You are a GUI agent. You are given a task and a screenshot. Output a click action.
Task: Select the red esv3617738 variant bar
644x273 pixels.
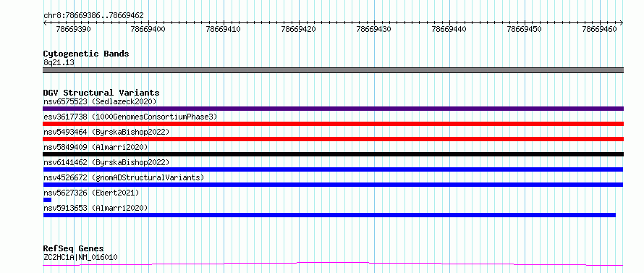click(x=333, y=124)
